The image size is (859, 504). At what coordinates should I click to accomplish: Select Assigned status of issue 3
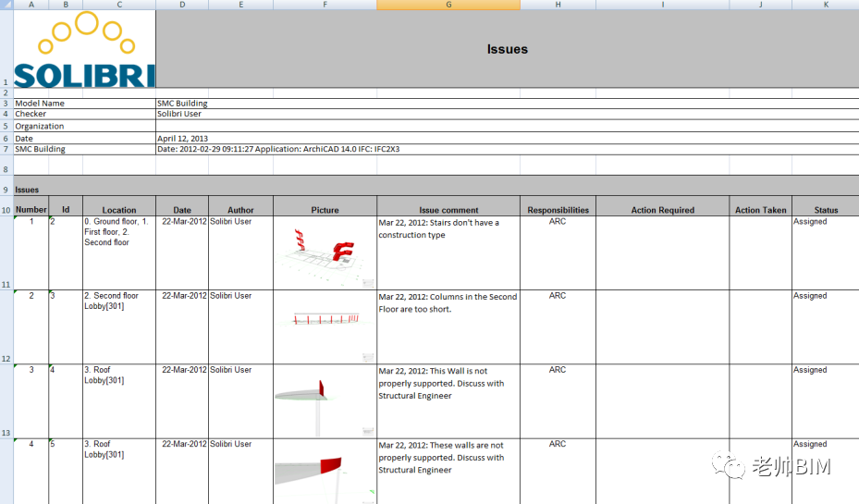tap(826, 401)
